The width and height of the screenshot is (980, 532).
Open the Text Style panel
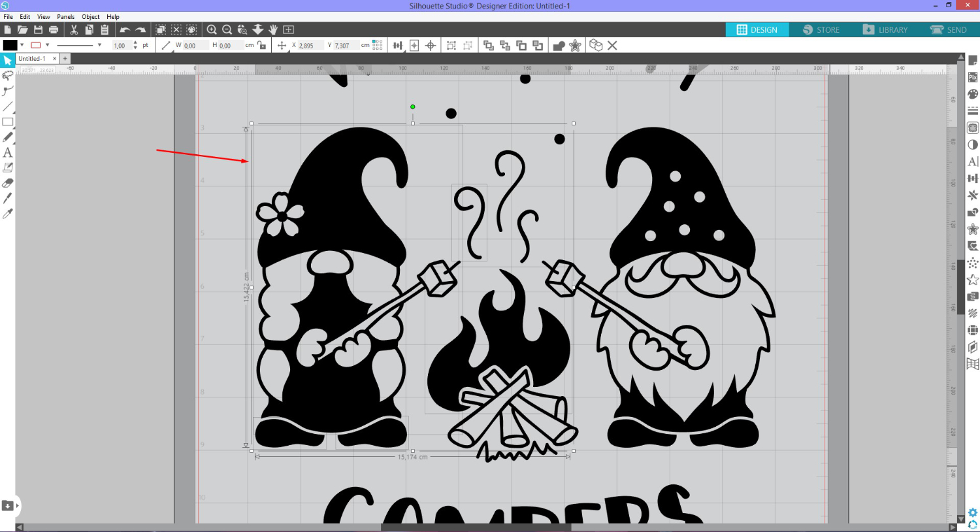click(x=973, y=161)
